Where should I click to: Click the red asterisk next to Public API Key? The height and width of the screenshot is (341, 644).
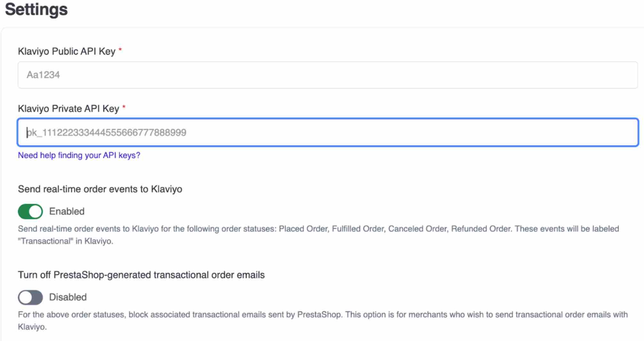120,50
